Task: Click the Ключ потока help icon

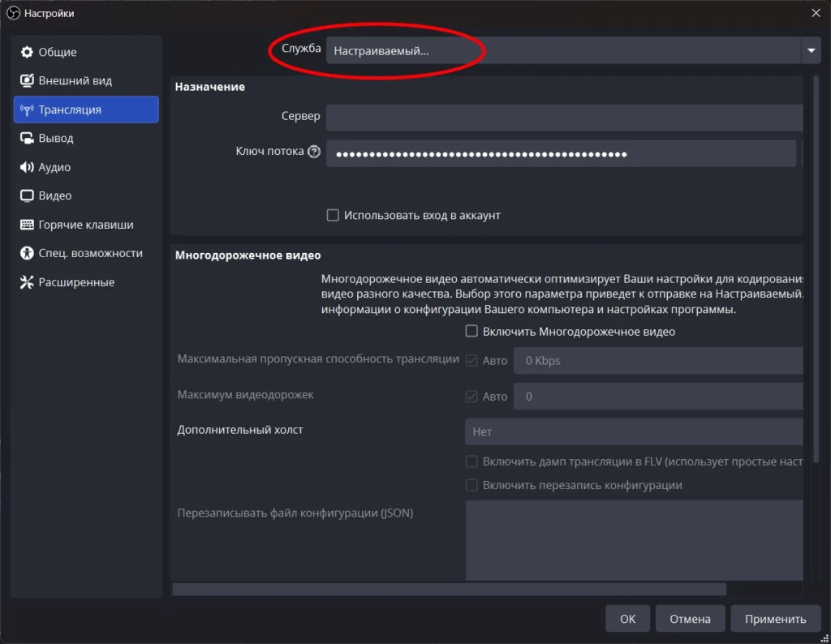Action: click(x=316, y=151)
